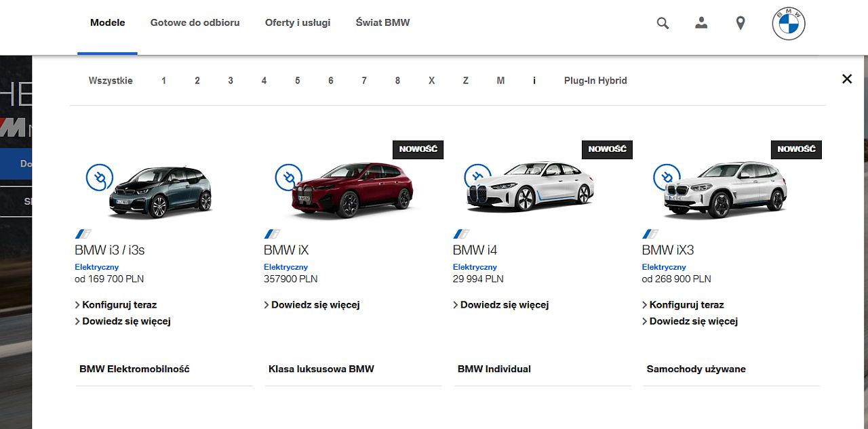Viewport: 868px width, 429px height.
Task: Close the models overlay with X
Action: tap(847, 79)
